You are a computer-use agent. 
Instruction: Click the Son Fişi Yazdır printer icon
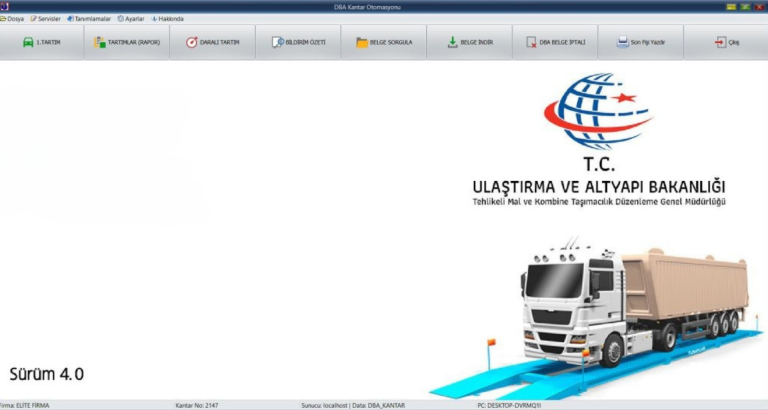point(623,42)
